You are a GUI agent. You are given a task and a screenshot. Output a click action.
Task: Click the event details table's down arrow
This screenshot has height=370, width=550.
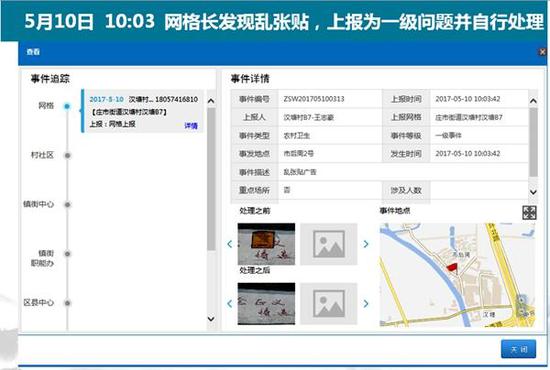click(x=533, y=192)
